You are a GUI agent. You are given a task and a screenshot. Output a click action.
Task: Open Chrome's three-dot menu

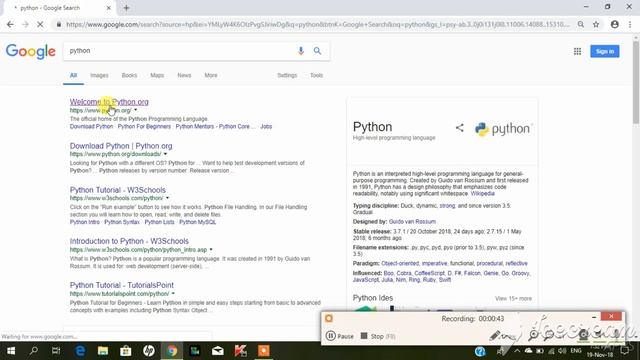coord(630,24)
